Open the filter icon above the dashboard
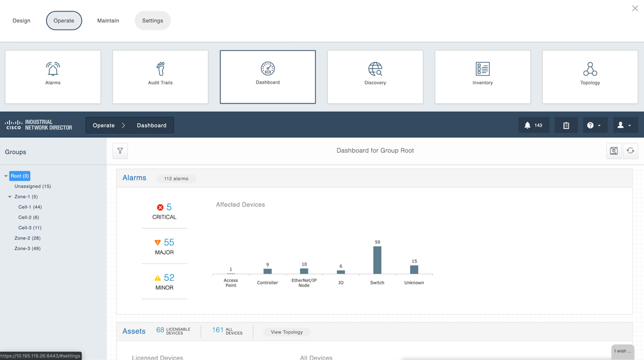Viewport: 644px width, 360px height. tap(120, 151)
